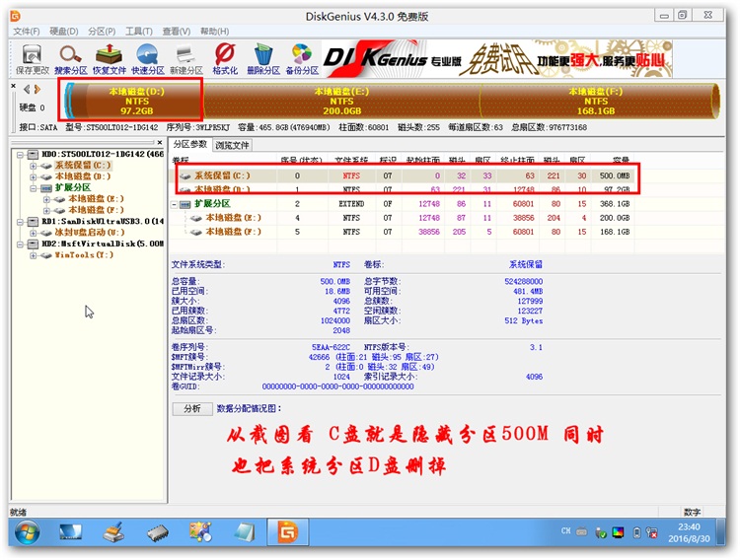This screenshot has height=560, width=740.
Task: Collapse the 扩展分区 tree node
Action: tap(33, 187)
